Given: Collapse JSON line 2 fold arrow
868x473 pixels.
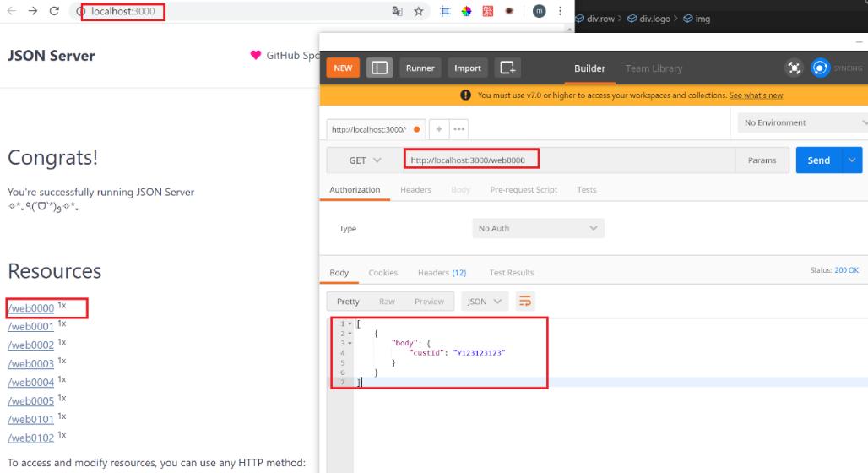Looking at the screenshot, I should click(x=350, y=334).
